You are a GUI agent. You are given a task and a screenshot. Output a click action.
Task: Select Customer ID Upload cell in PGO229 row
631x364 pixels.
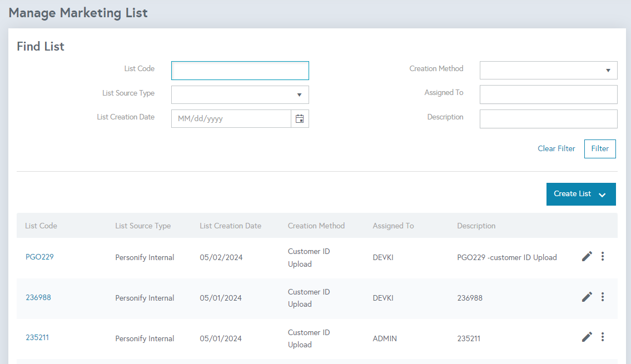(309, 257)
